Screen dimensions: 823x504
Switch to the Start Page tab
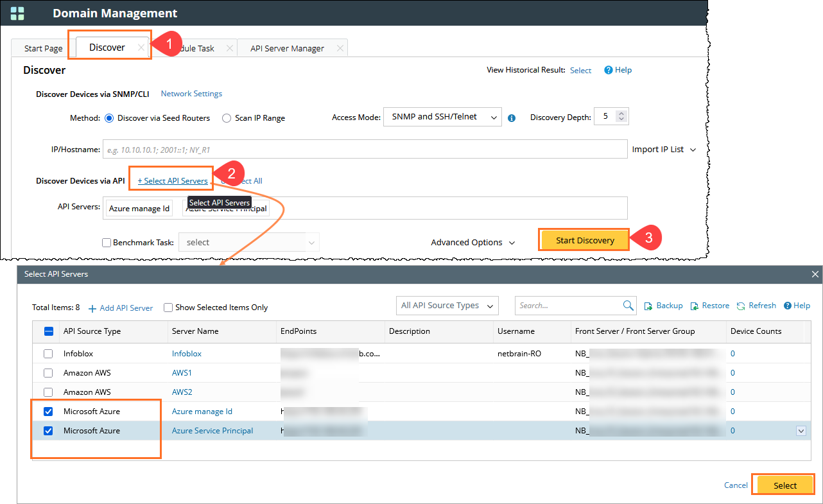point(43,48)
